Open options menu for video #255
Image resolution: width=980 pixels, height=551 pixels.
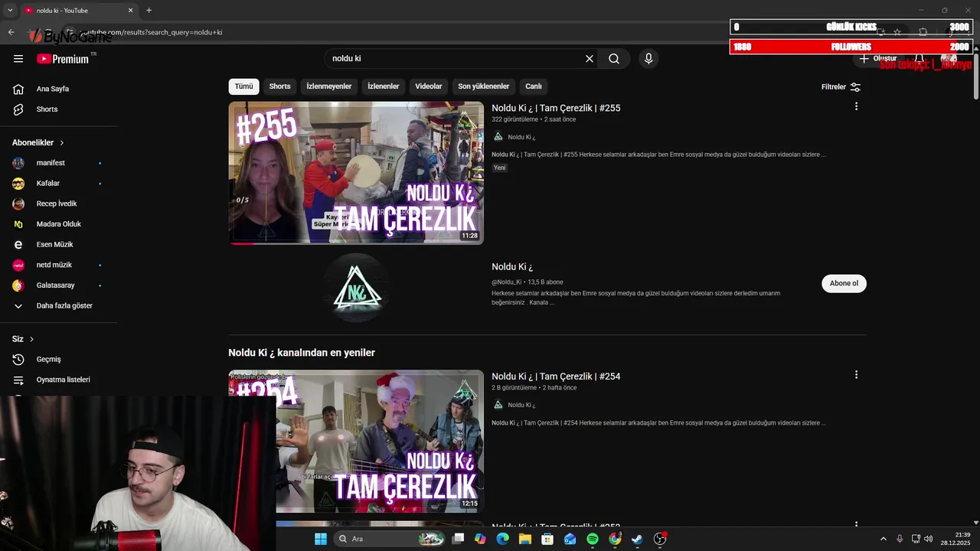[x=856, y=106]
